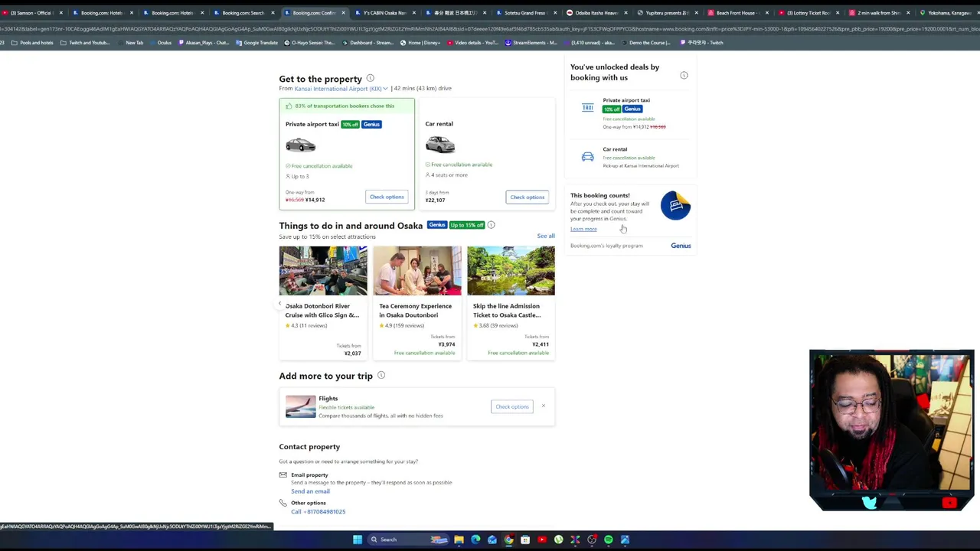Open Pools and hotels bookmark folder
Image resolution: width=980 pixels, height=551 pixels.
tap(32, 43)
